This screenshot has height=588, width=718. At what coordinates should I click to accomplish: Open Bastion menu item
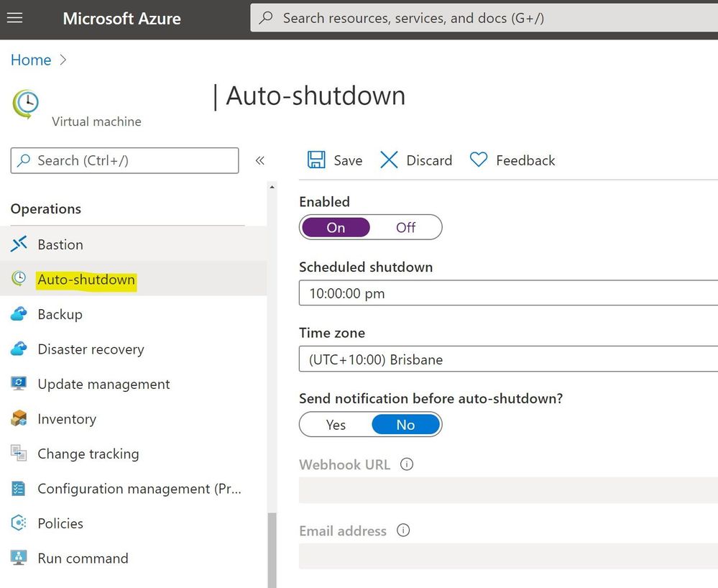click(x=133, y=244)
